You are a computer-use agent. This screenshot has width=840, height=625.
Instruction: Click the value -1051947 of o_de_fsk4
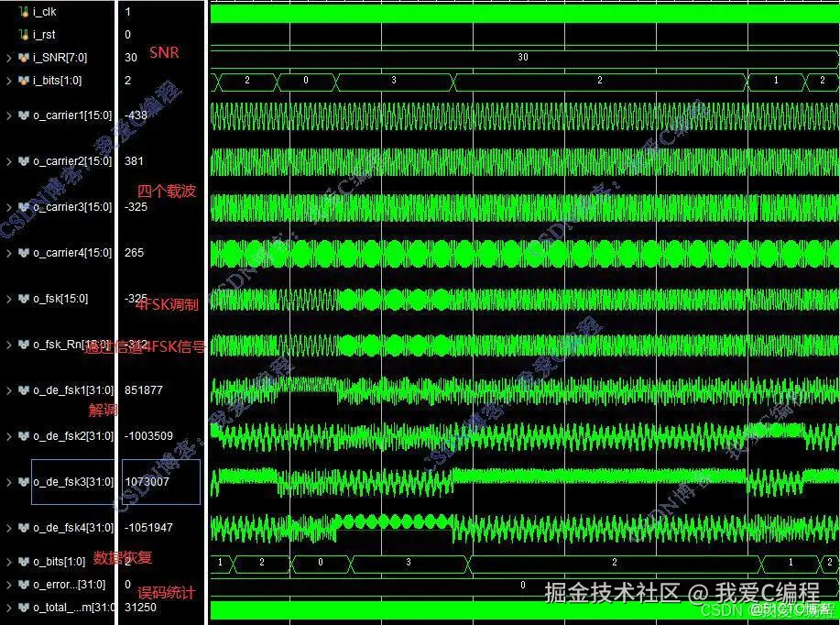(148, 528)
